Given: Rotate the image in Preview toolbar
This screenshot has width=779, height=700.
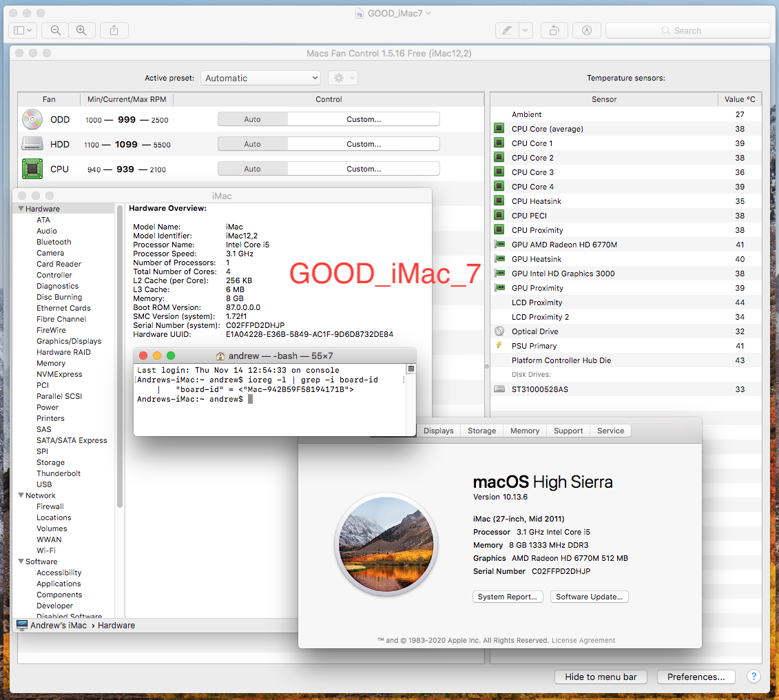Looking at the screenshot, I should (554, 30).
